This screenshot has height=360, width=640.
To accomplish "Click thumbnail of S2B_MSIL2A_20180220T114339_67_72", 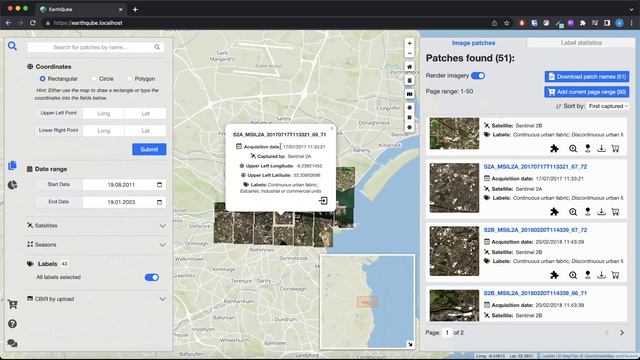I will (454, 251).
